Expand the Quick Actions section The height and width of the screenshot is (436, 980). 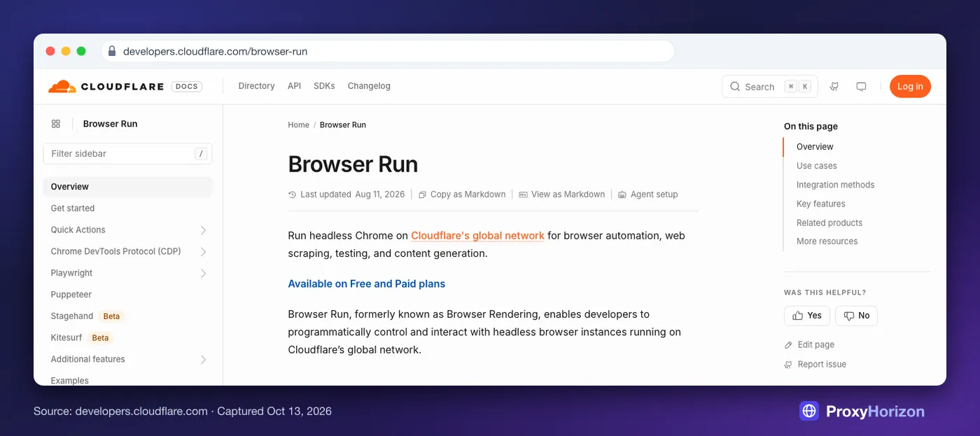pyautogui.click(x=203, y=230)
